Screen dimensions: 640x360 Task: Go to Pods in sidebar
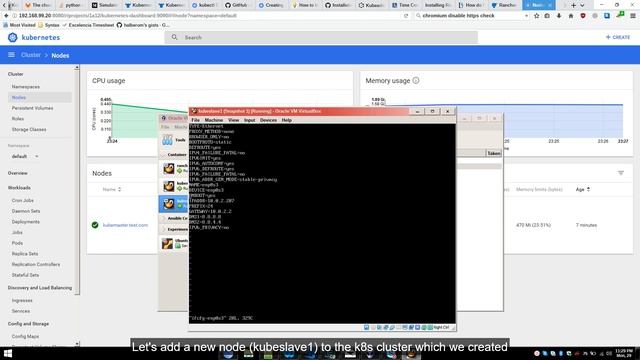click(17, 243)
